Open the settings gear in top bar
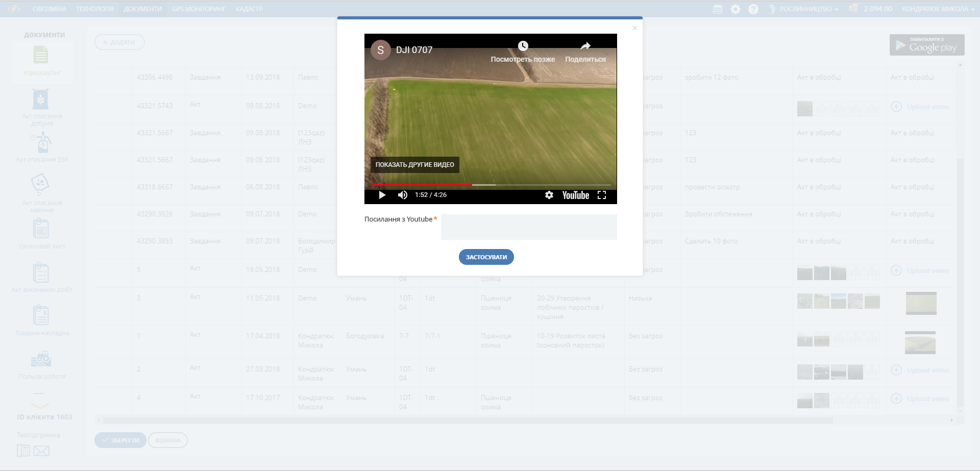Viewport: 980px width, 471px height. pyautogui.click(x=735, y=9)
